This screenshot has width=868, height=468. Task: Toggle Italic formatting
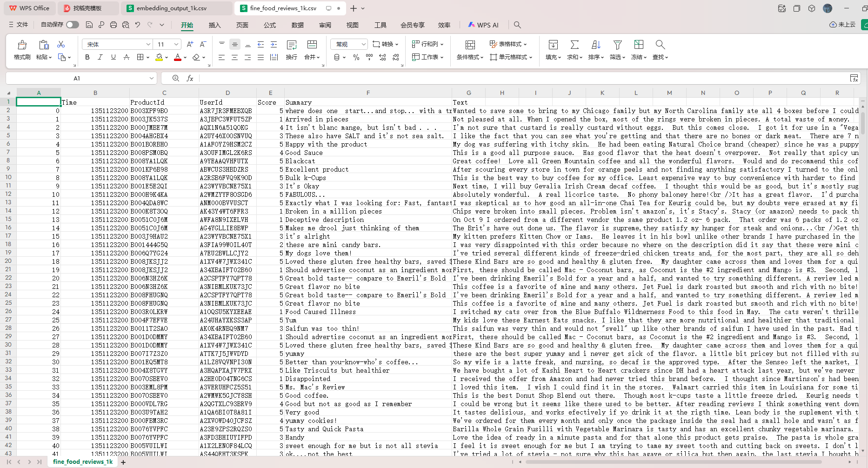(100, 57)
